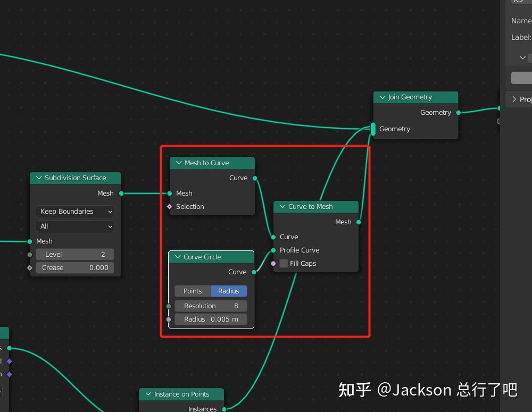Image resolution: width=532 pixels, height=412 pixels.
Task: Collapse the Subdivision Surface node chevron
Action: (39, 178)
